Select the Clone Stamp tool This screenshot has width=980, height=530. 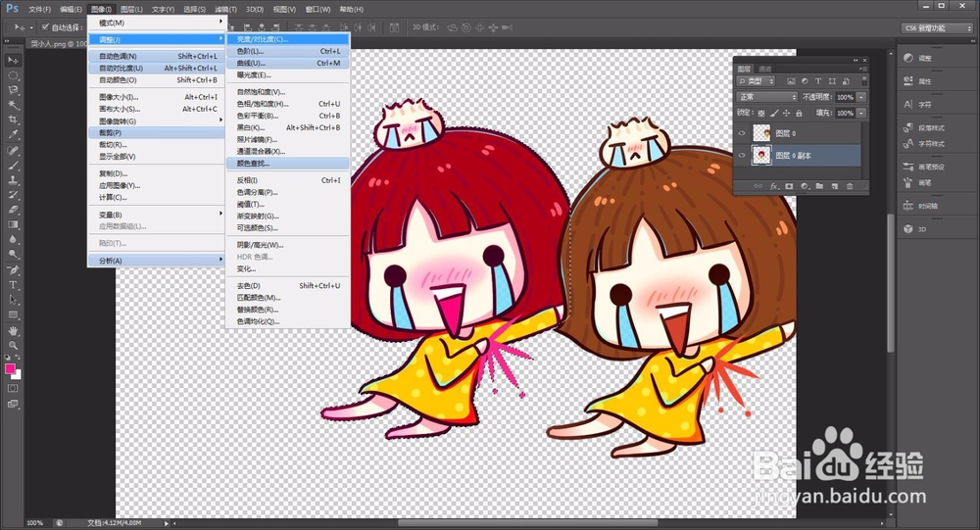13,180
